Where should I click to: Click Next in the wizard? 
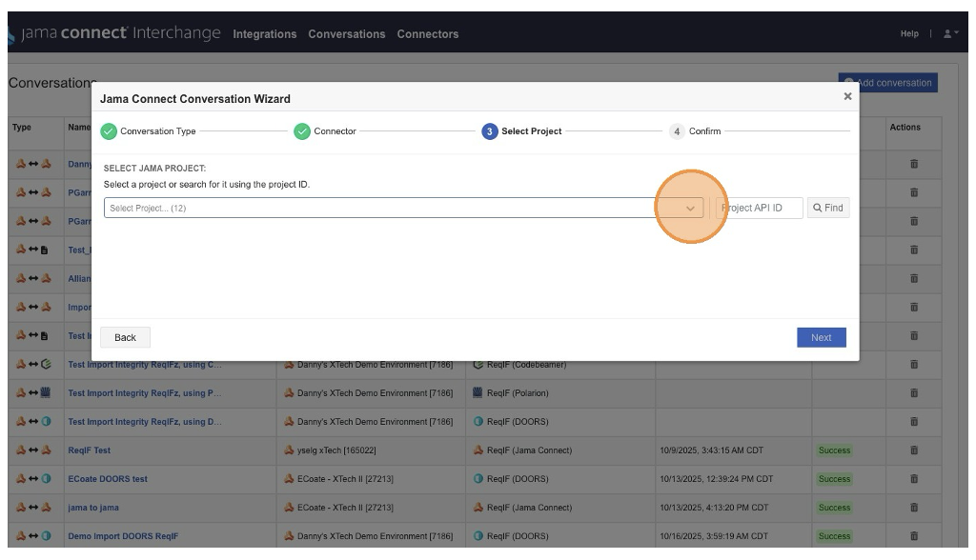(821, 337)
